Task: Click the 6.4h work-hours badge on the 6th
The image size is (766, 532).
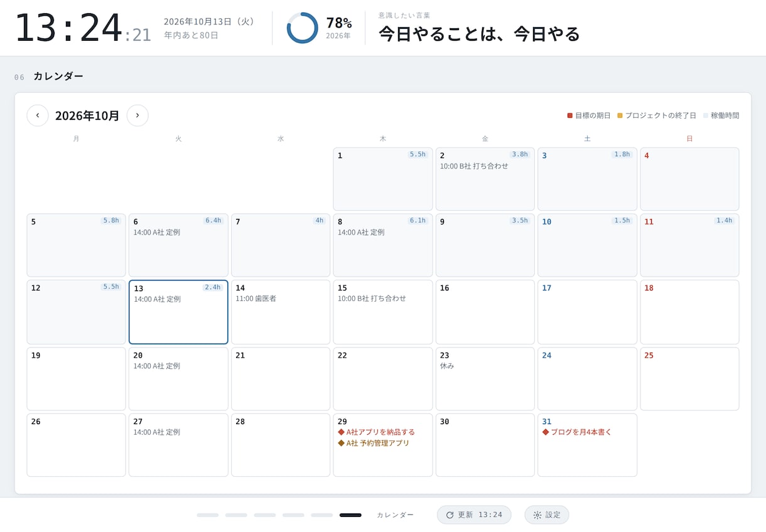Action: pyautogui.click(x=213, y=221)
